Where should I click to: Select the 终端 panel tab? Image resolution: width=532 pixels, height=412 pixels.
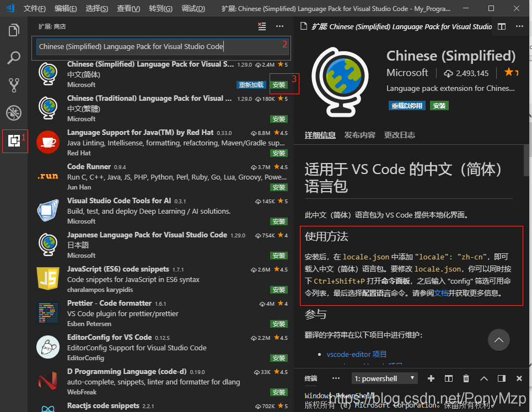click(x=311, y=378)
